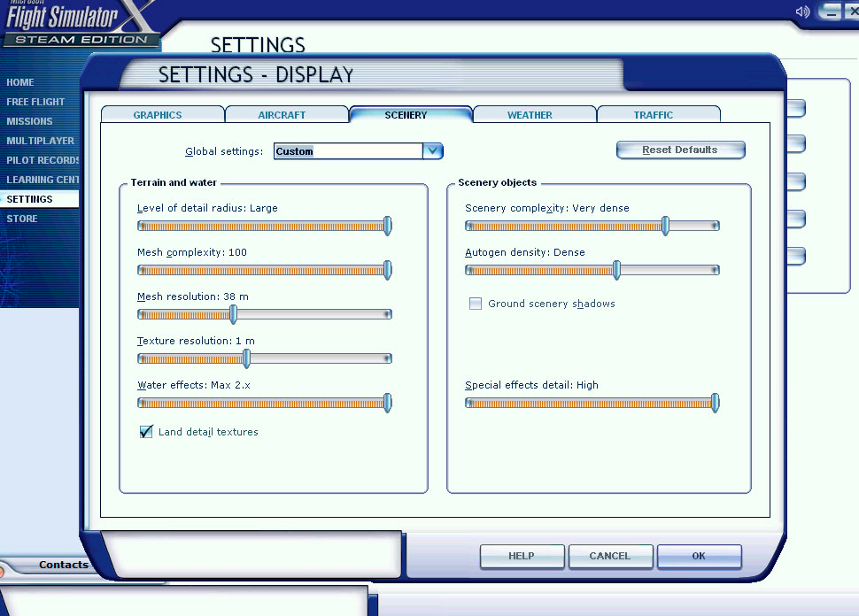Image resolution: width=859 pixels, height=616 pixels.
Task: Enable Ground scenery shadows checkbox
Action: click(476, 304)
